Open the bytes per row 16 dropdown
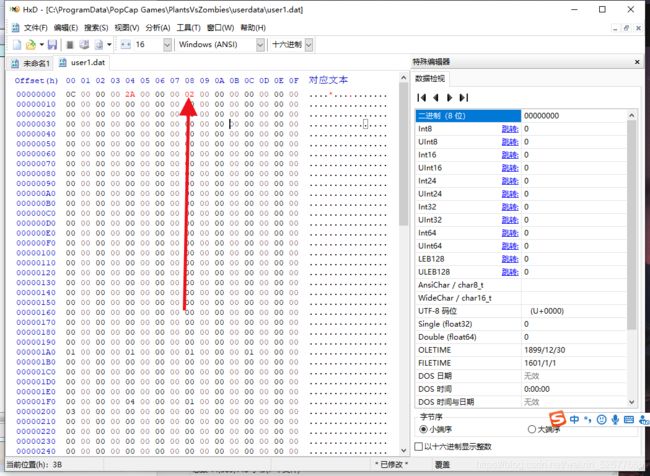The width and height of the screenshot is (650, 476). tap(167, 45)
